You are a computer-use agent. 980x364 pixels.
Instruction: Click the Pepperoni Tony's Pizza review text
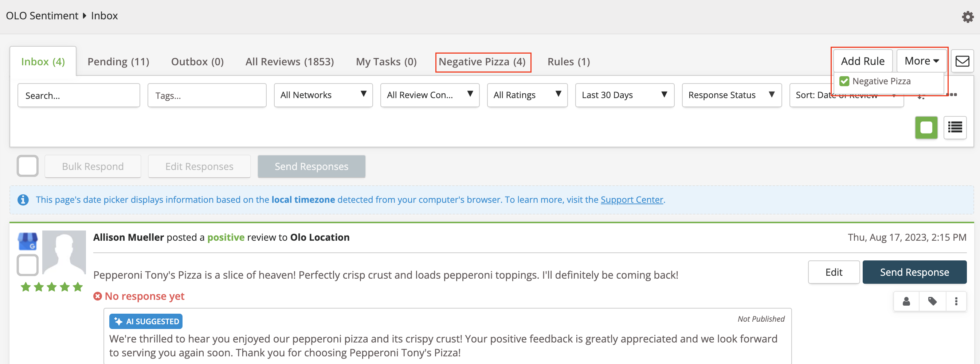click(385, 275)
